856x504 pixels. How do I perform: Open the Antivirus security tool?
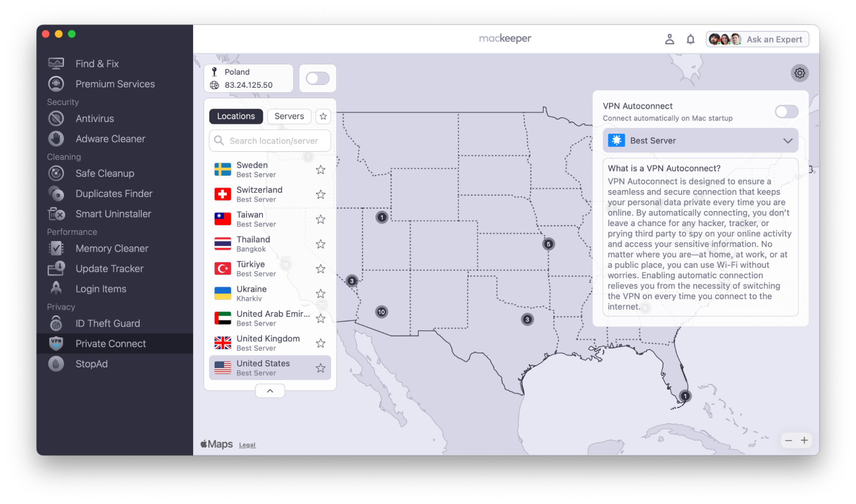tap(95, 118)
